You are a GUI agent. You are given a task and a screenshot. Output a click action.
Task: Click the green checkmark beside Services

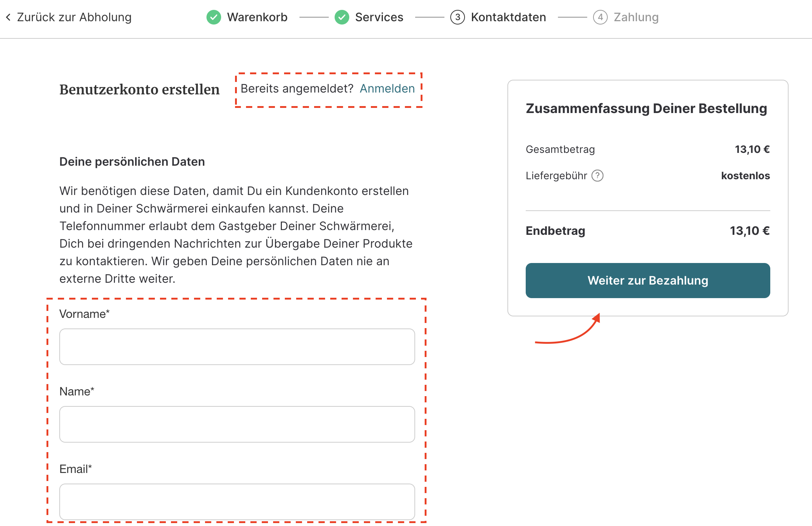point(342,17)
